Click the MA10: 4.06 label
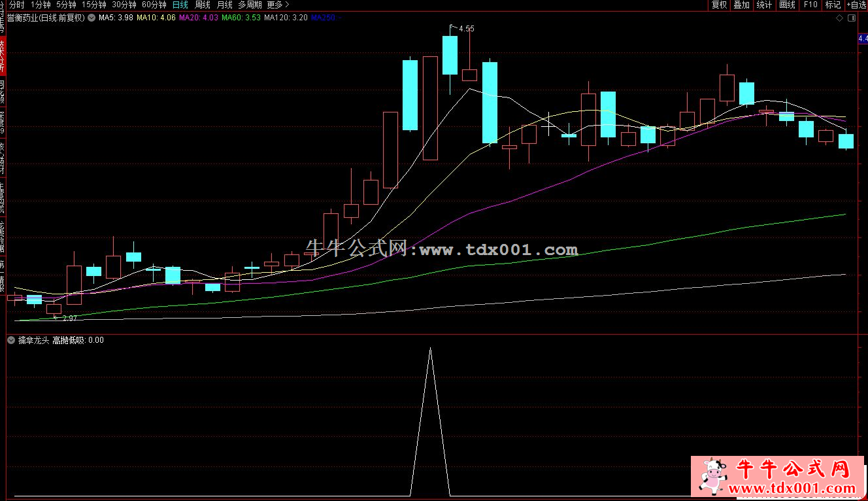Viewport: 868px width, 501px height. pyautogui.click(x=156, y=18)
